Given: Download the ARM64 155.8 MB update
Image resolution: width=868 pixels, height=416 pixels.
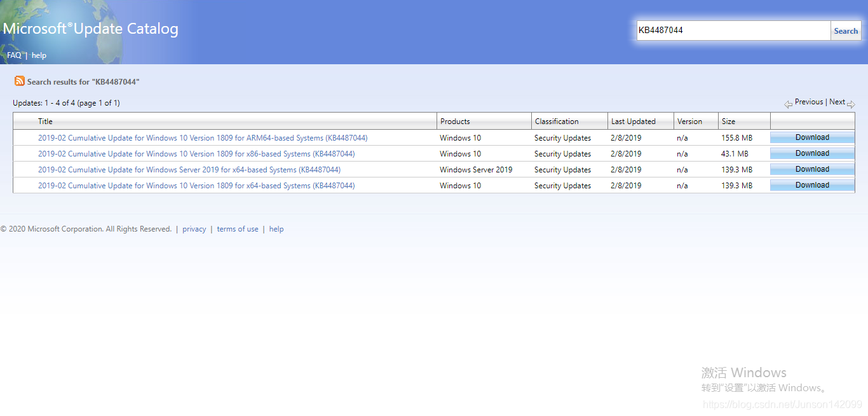Looking at the screenshot, I should (812, 137).
